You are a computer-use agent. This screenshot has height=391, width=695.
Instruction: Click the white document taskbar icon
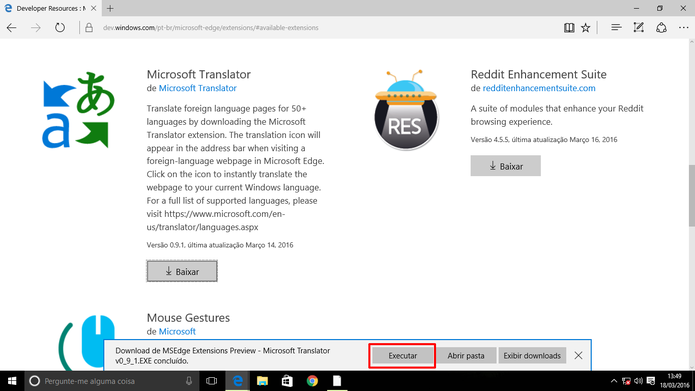pyautogui.click(x=337, y=381)
